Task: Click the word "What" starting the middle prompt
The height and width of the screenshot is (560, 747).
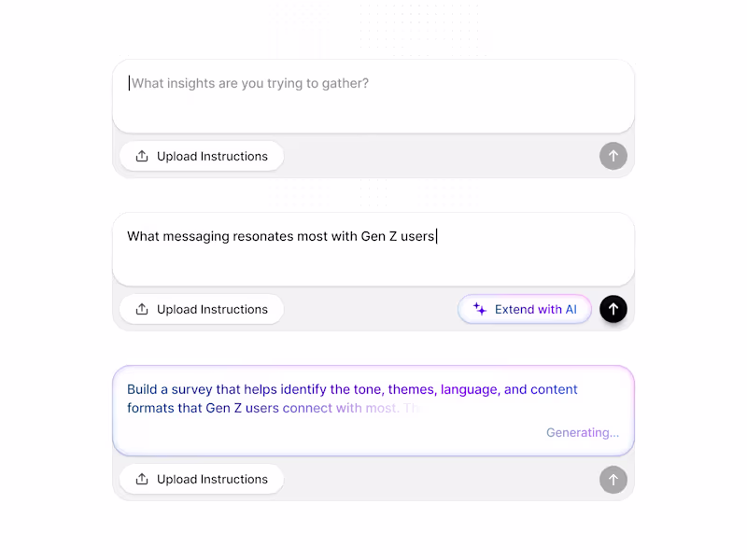Action: pyautogui.click(x=143, y=237)
